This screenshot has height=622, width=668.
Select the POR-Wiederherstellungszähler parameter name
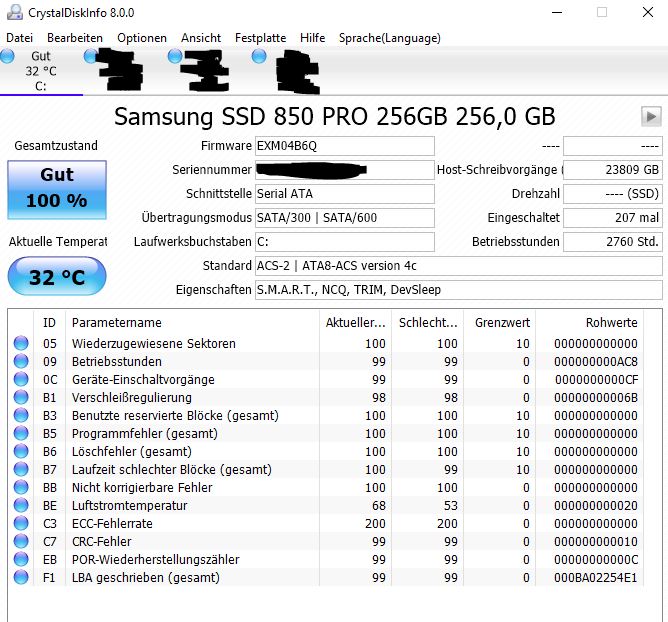[x=155, y=559]
